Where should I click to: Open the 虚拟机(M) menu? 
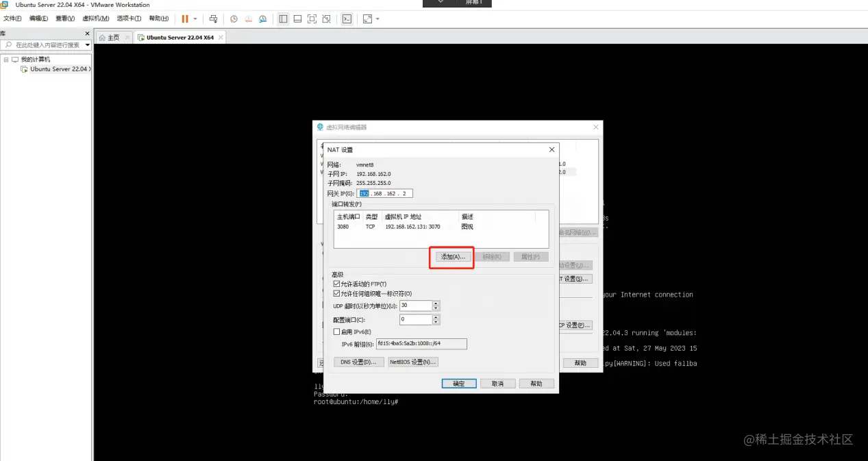[x=95, y=18]
